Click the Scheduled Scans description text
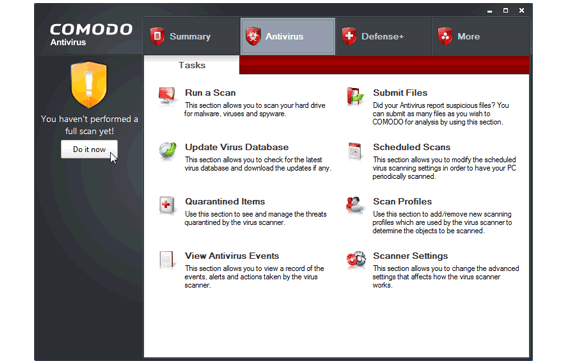575x364 pixels. click(x=444, y=168)
